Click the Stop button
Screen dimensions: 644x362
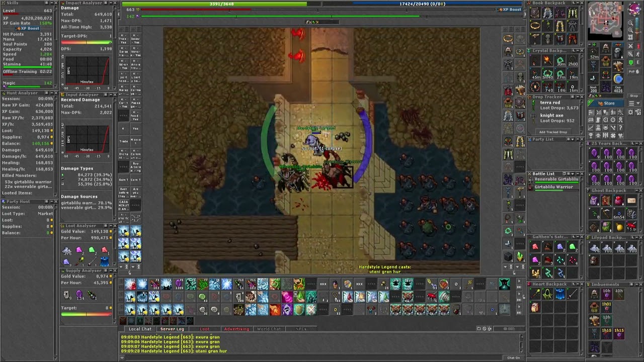click(634, 96)
